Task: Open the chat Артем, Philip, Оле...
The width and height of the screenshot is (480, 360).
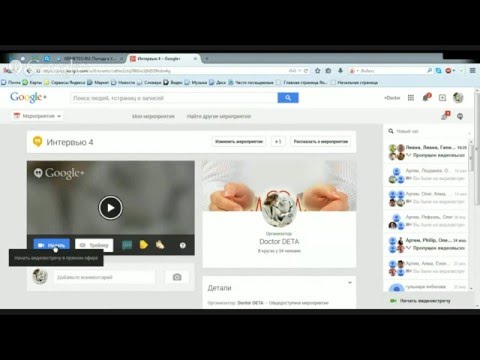Action: [x=427, y=244]
